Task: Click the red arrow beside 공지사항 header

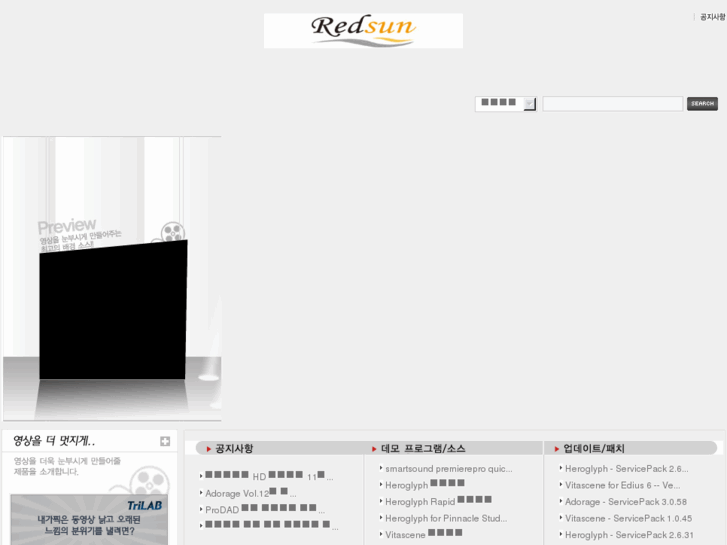Action: click(209, 449)
